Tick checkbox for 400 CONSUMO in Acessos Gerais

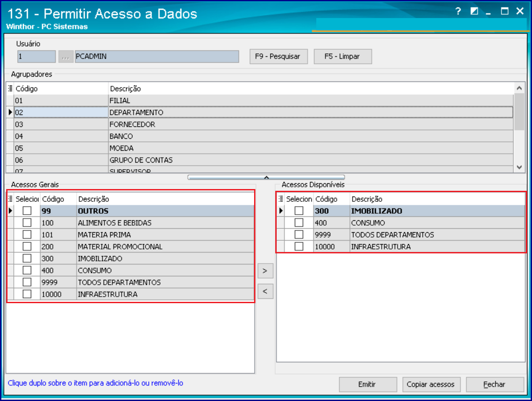pyautogui.click(x=27, y=270)
